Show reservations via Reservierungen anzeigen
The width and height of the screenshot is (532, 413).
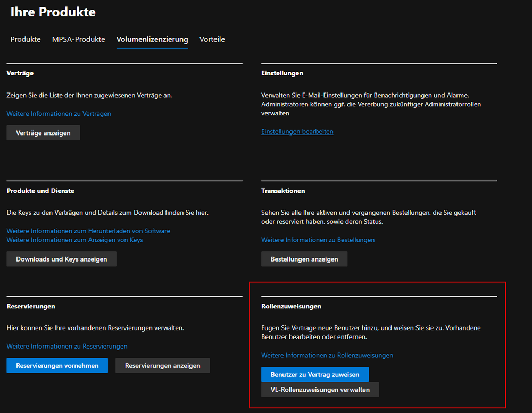pos(162,366)
